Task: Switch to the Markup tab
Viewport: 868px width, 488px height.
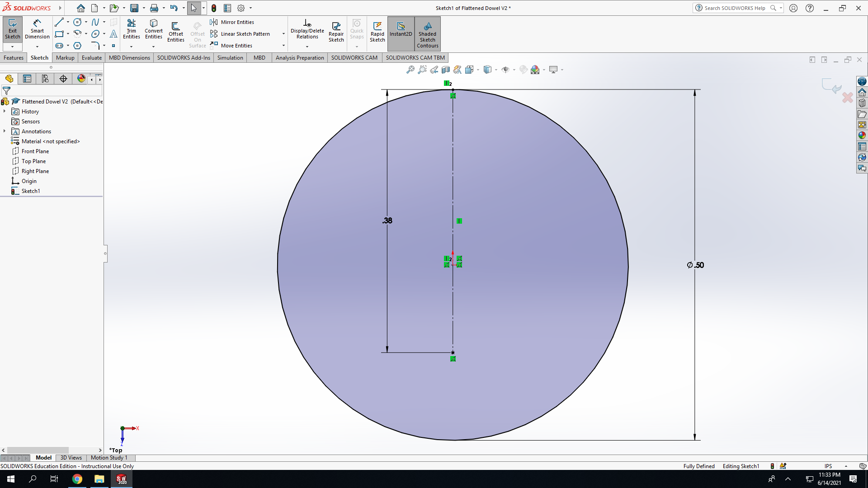Action: point(65,58)
